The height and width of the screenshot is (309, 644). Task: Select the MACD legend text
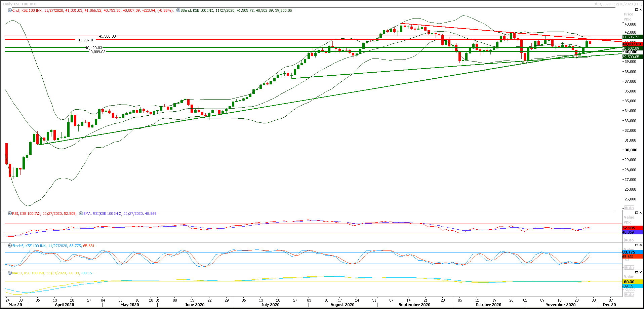point(52,273)
